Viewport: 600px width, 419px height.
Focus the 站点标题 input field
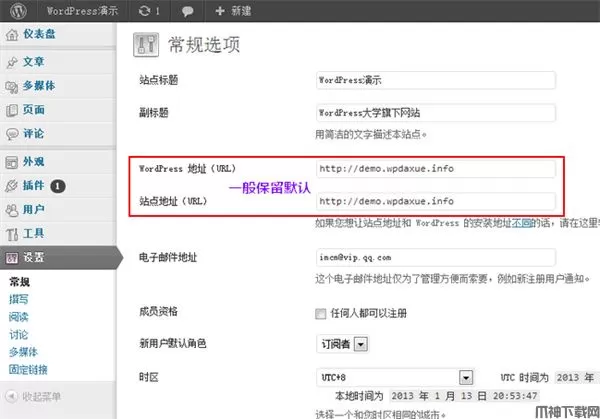click(435, 80)
